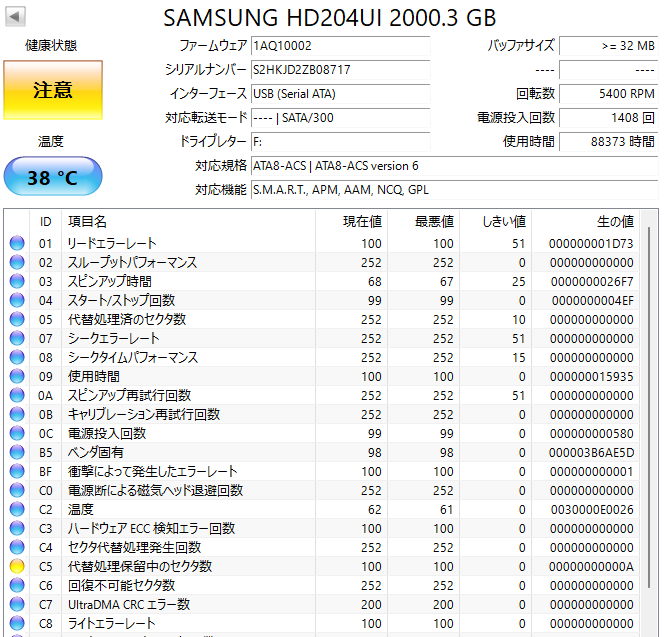Viewport: 664px width, 637px height.
Task: Click the 健康状態 label
Action: point(51,45)
